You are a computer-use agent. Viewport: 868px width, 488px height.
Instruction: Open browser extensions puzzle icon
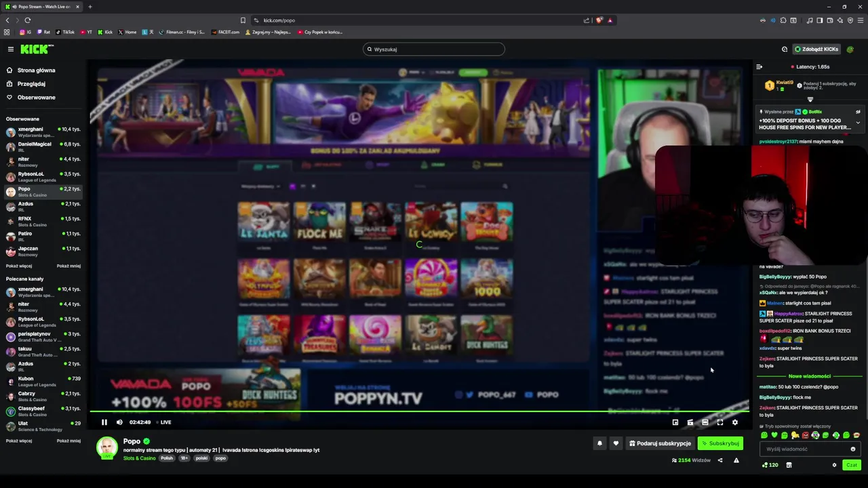783,20
